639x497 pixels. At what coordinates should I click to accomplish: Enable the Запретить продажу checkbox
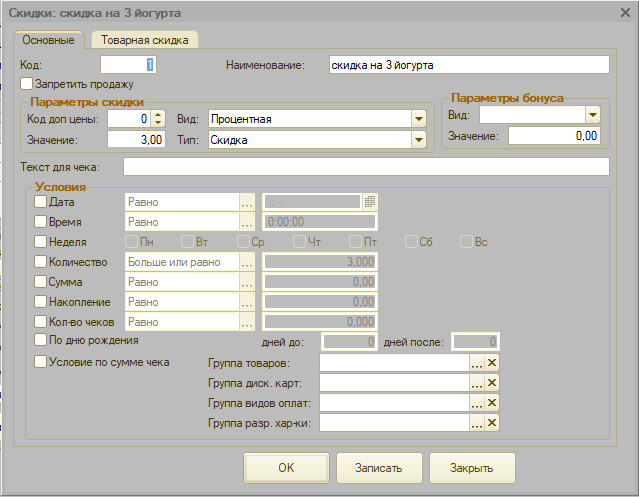pos(27,84)
